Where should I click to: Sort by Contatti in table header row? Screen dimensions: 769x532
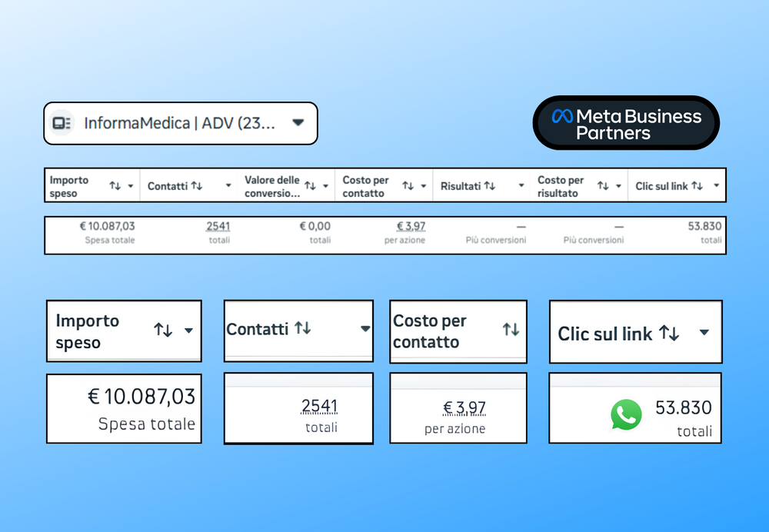[x=197, y=185]
